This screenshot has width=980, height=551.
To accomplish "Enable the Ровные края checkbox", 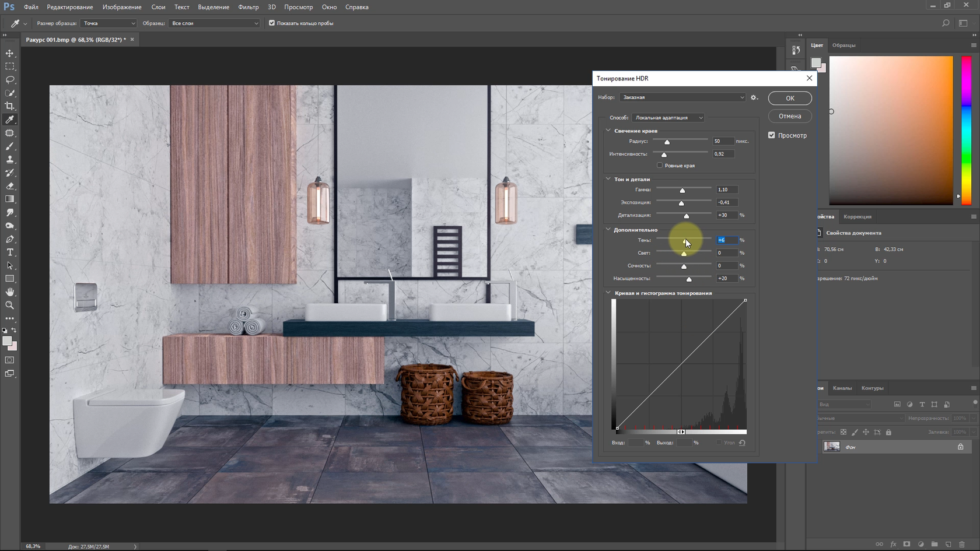I will 660,166.
